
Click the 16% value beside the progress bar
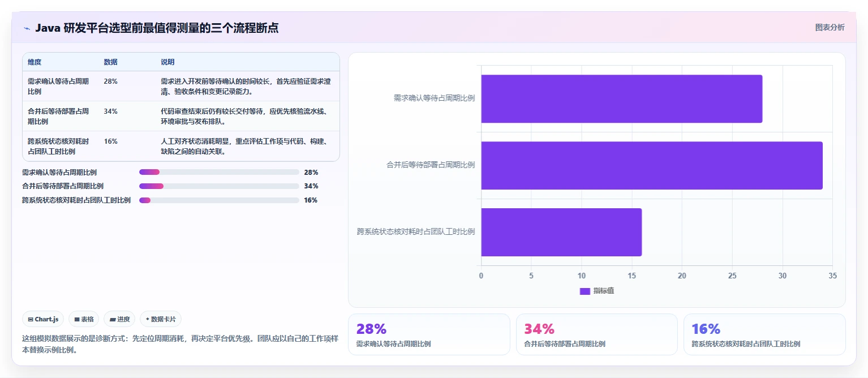click(x=311, y=200)
